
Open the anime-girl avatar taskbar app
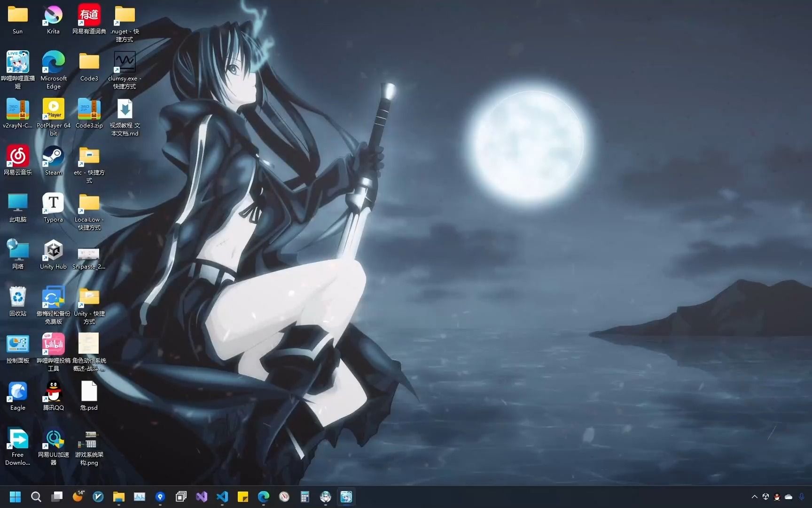click(326, 497)
